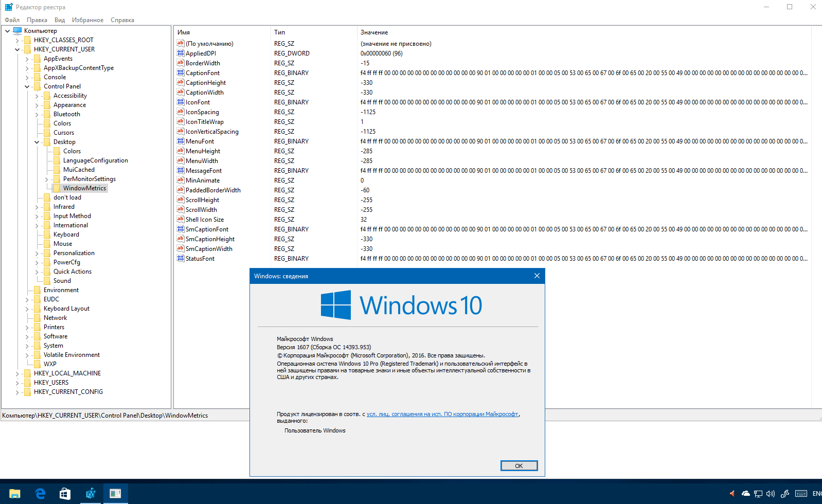
Task: Select the icon of the (По умолчанию) value
Action: (181, 43)
